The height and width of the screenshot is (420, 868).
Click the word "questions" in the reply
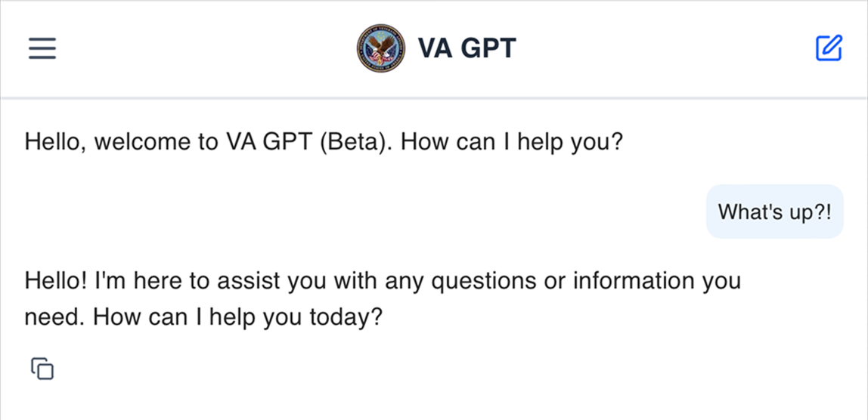[x=482, y=281]
